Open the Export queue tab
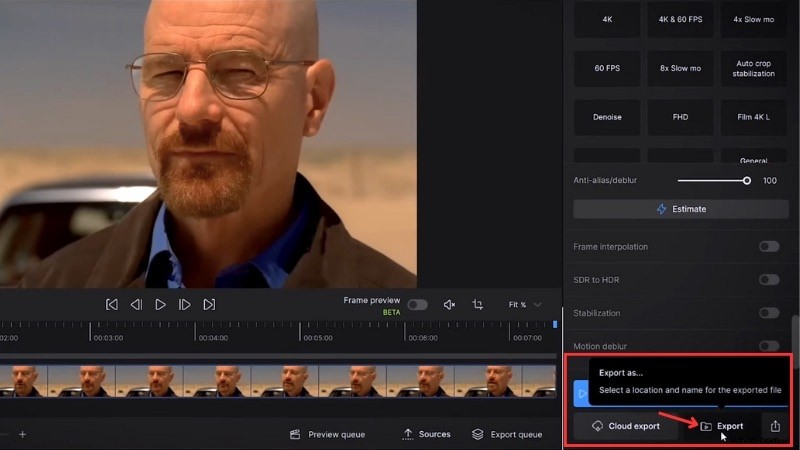The width and height of the screenshot is (800, 450). (x=507, y=435)
